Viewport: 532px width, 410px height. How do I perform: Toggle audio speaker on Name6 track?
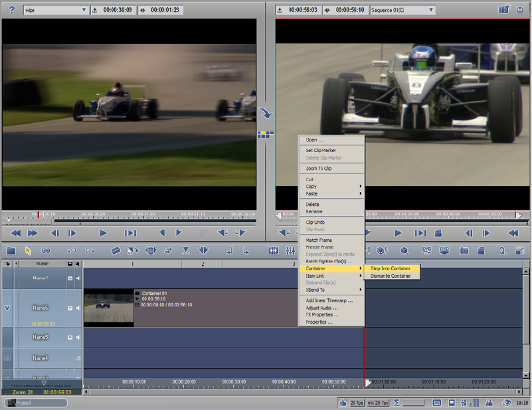click(x=78, y=308)
